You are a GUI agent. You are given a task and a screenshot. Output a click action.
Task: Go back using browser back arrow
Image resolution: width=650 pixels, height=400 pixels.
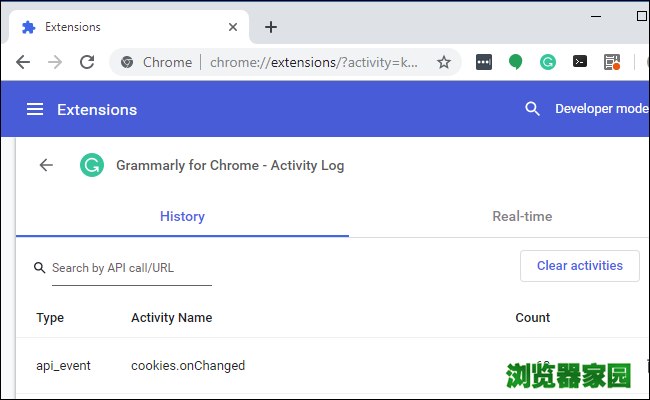coord(23,62)
